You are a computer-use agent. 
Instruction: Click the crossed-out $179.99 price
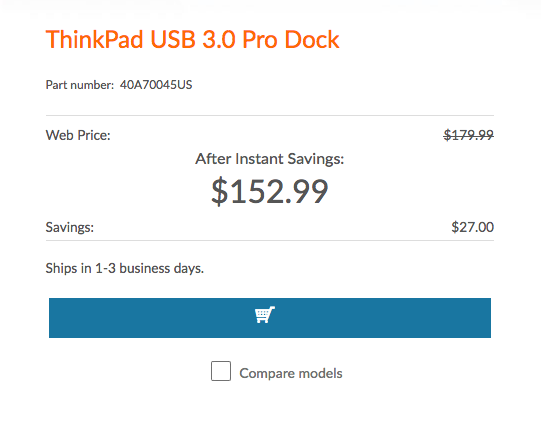click(469, 135)
